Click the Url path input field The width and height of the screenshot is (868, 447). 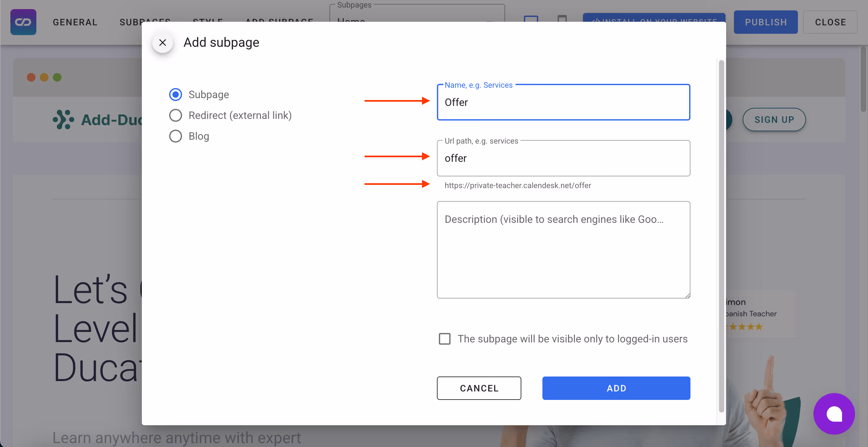coord(563,159)
